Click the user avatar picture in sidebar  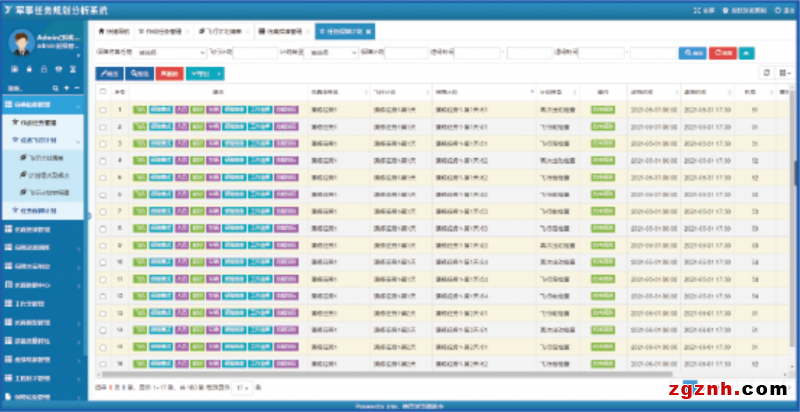pyautogui.click(x=21, y=42)
